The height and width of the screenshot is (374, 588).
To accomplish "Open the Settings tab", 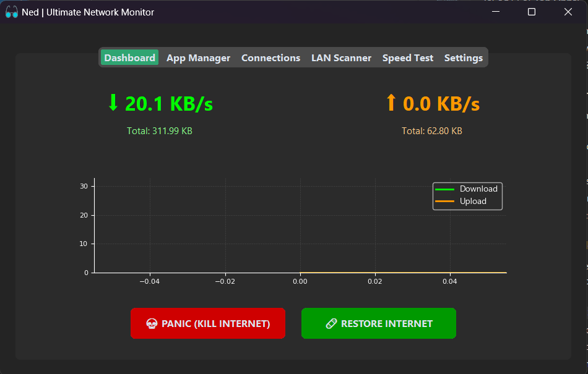I will coord(463,57).
